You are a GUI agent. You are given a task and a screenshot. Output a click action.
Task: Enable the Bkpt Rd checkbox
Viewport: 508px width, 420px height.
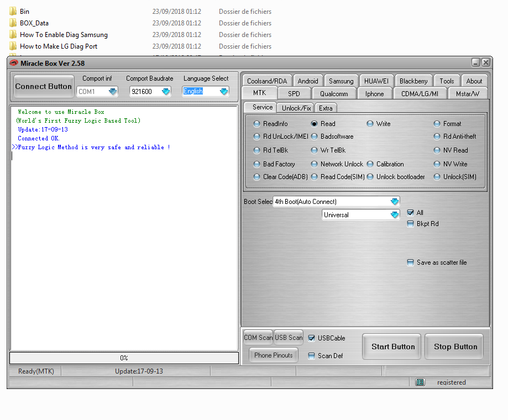[410, 224]
